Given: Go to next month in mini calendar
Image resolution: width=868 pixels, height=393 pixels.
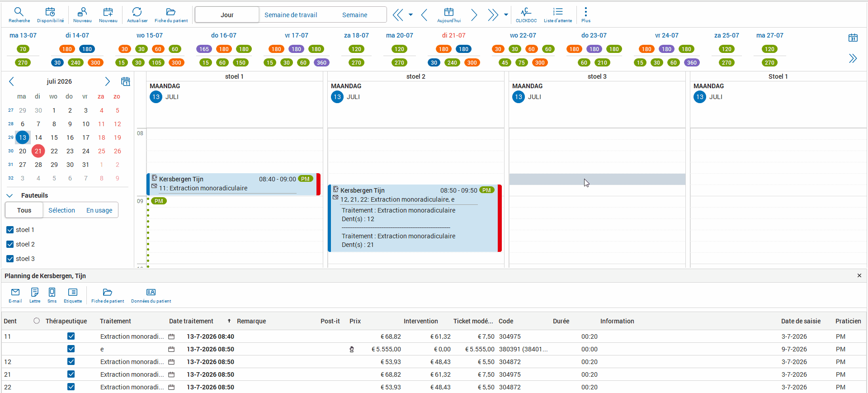Looking at the screenshot, I should 107,81.
